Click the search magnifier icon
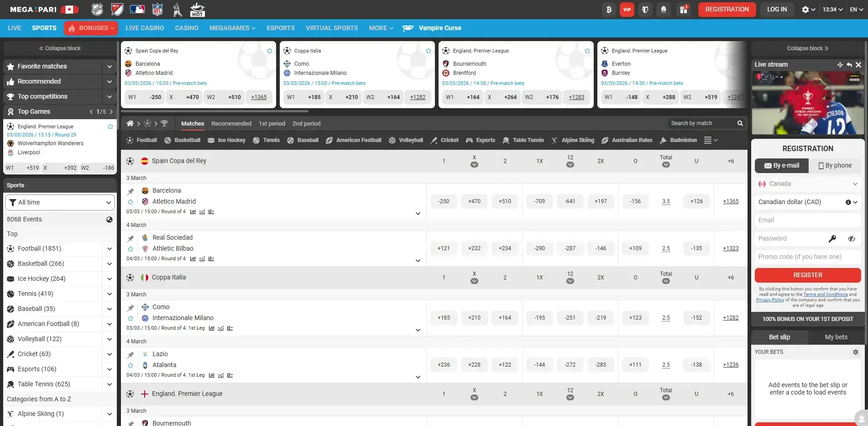Viewport: 868px width, 426px height. click(x=740, y=123)
